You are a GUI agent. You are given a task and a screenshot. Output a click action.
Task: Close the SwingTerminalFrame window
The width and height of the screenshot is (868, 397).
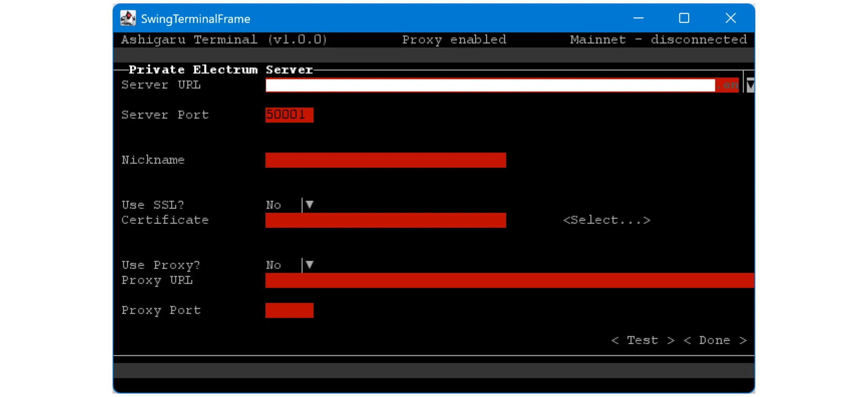(730, 18)
